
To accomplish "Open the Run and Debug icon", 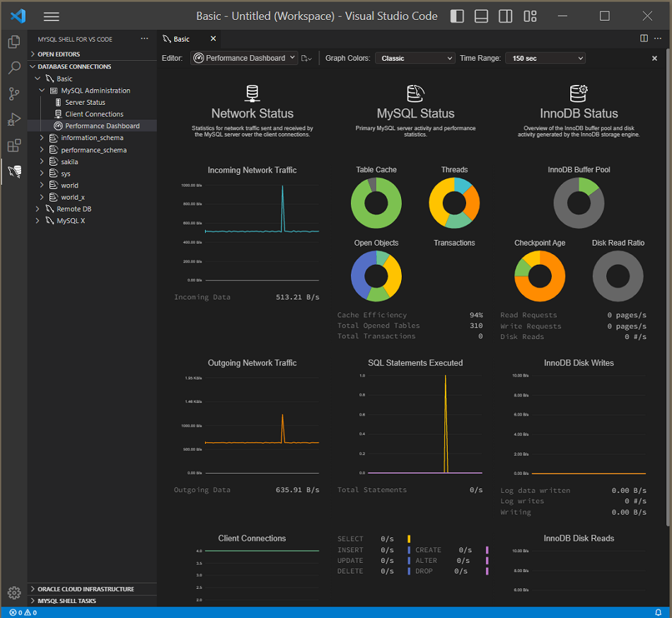I will pos(13,119).
